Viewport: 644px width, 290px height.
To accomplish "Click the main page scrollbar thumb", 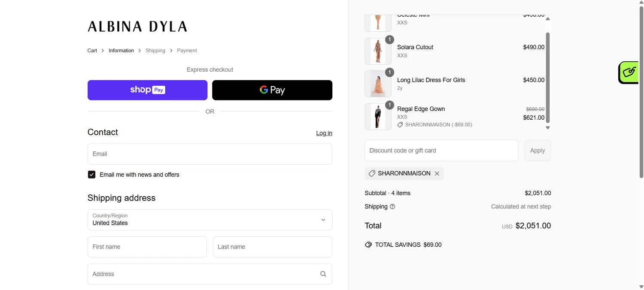I will [641, 92].
